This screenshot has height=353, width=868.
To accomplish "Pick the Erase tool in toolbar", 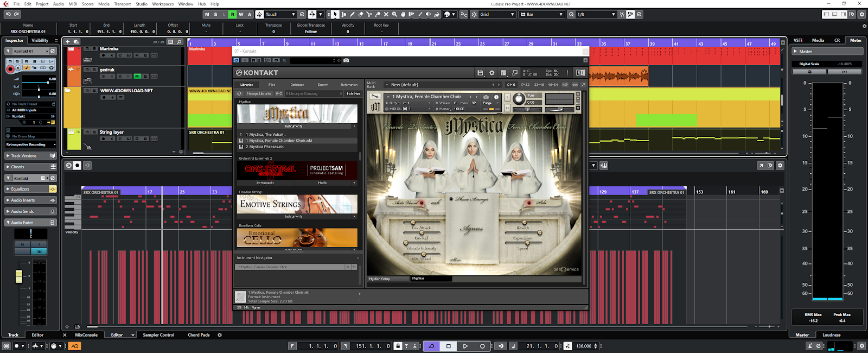I will (x=361, y=15).
